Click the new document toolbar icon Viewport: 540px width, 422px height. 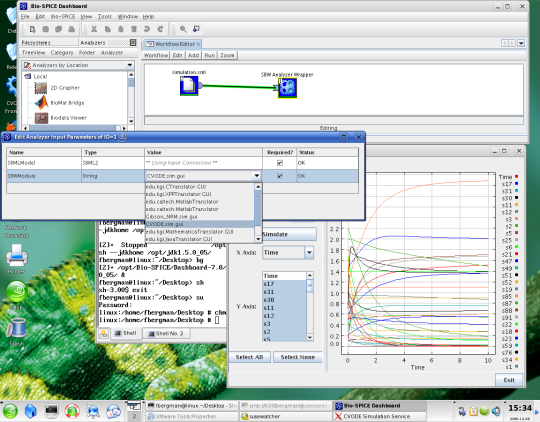(x=32, y=29)
